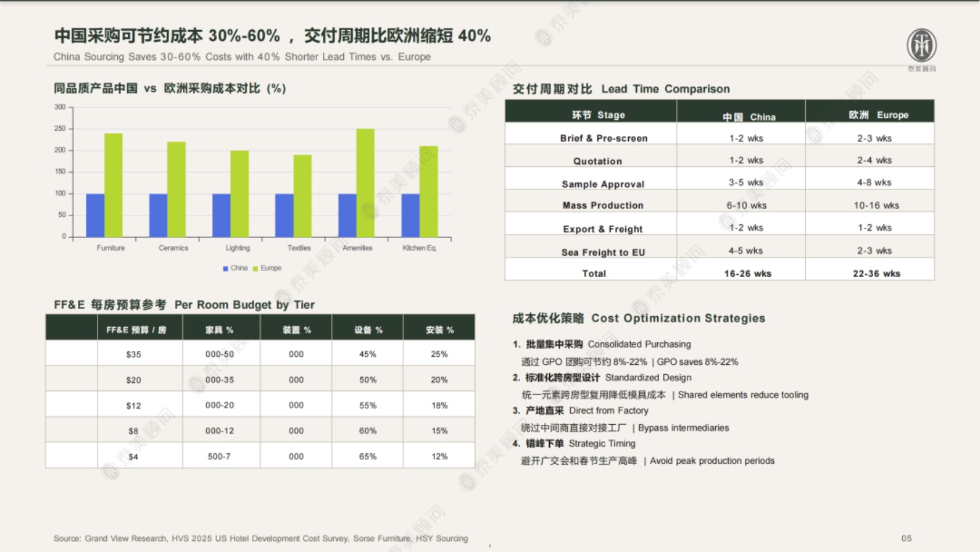Click the '$35' budget cell
Screen dimensions: 980x552
(x=134, y=354)
